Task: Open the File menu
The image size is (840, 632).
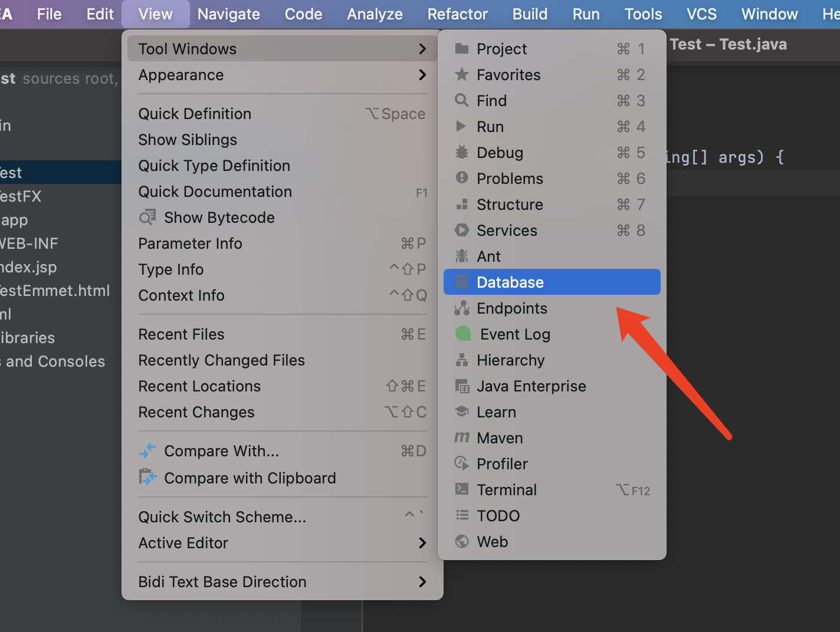Action: tap(49, 14)
